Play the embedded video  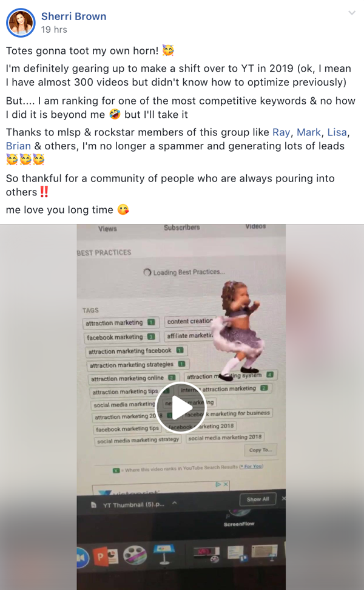(x=181, y=407)
